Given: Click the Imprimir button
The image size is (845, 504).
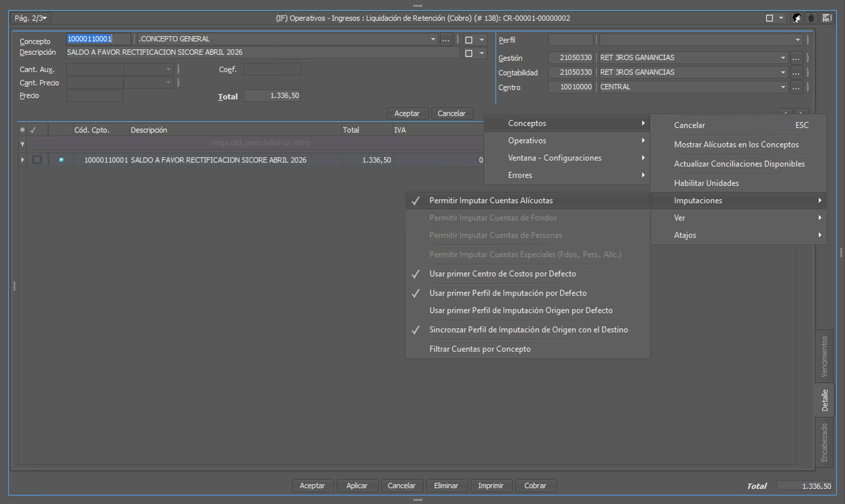Looking at the screenshot, I should [x=491, y=485].
